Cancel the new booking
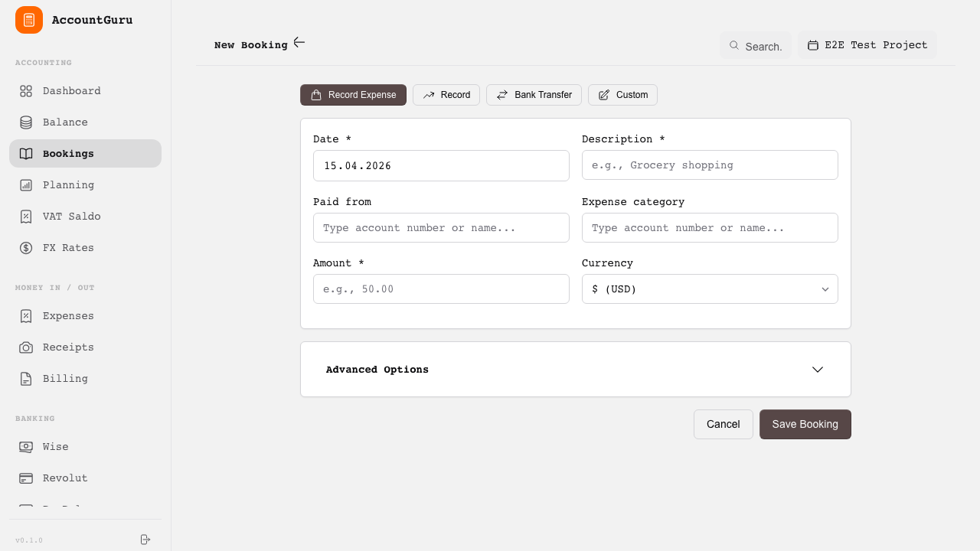This screenshot has width=980, height=551. tap(723, 424)
